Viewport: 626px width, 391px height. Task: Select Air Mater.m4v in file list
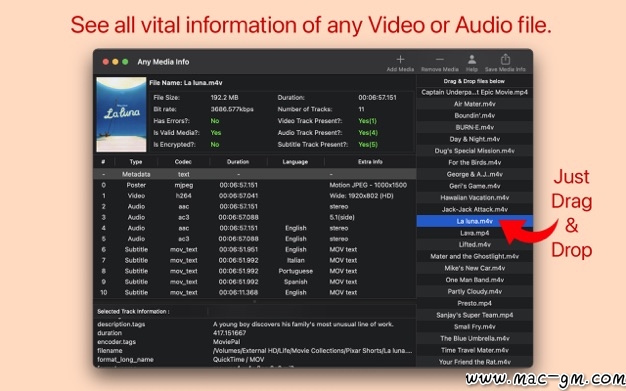pyautogui.click(x=474, y=104)
